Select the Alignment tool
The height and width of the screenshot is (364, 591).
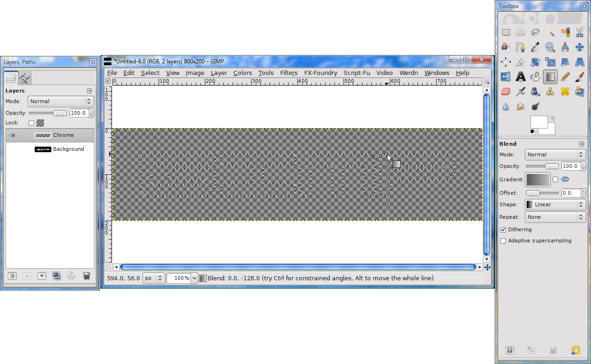click(506, 62)
